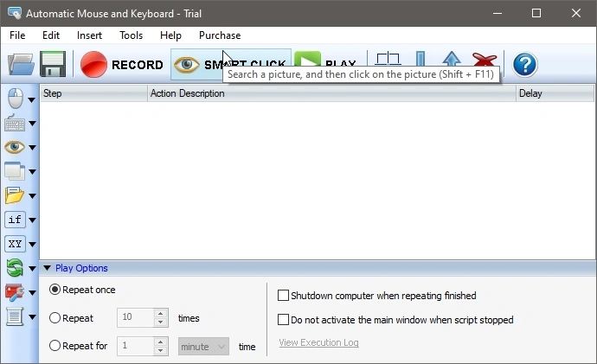Click the eye picture-search icon in sidebar
Screen dimensions: 597x364
[x=15, y=147]
